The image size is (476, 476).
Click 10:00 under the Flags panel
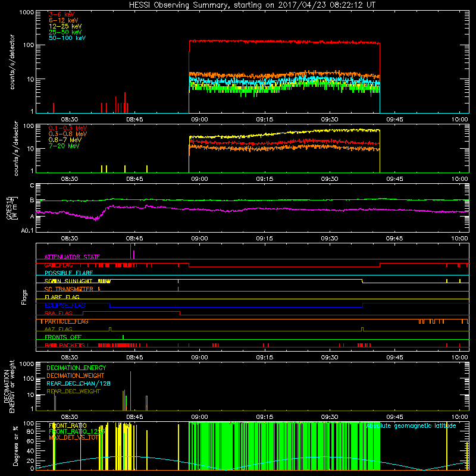(x=459, y=358)
